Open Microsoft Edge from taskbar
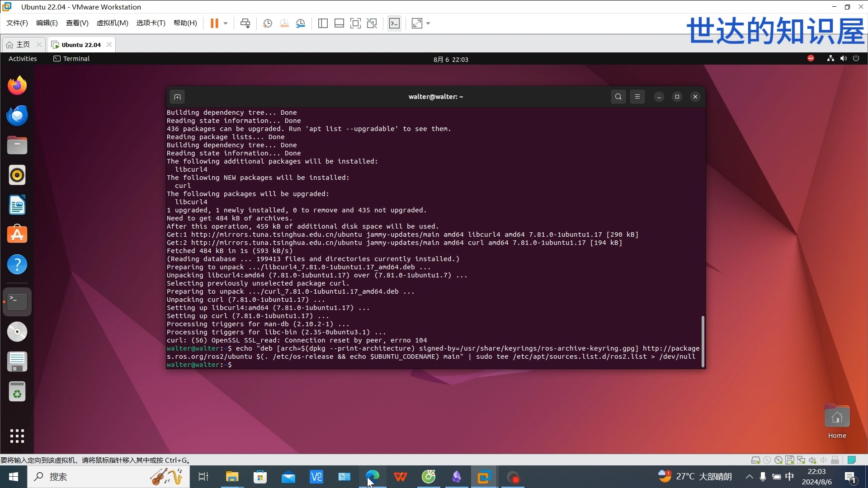Image resolution: width=868 pixels, height=488 pixels. [x=373, y=477]
